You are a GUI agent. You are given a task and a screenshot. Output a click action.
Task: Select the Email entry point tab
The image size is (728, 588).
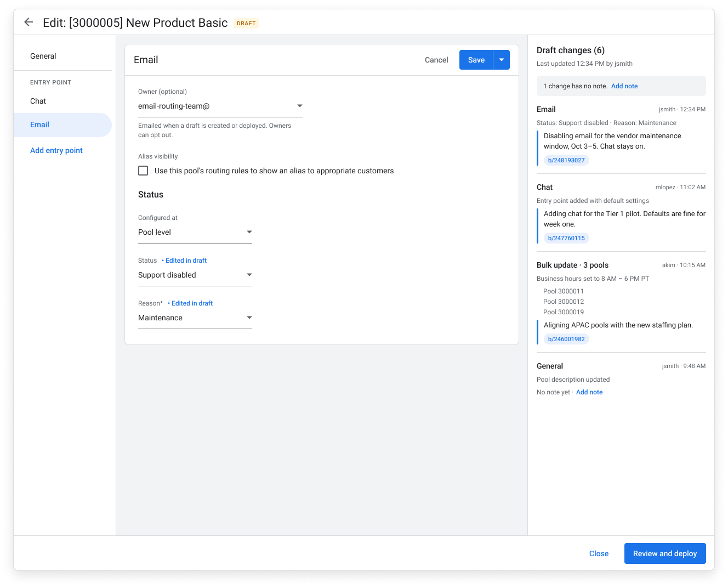[62, 125]
